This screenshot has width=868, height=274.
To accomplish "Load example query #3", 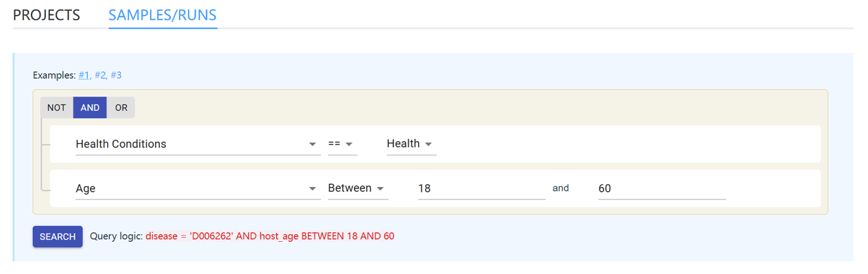I will (x=116, y=75).
